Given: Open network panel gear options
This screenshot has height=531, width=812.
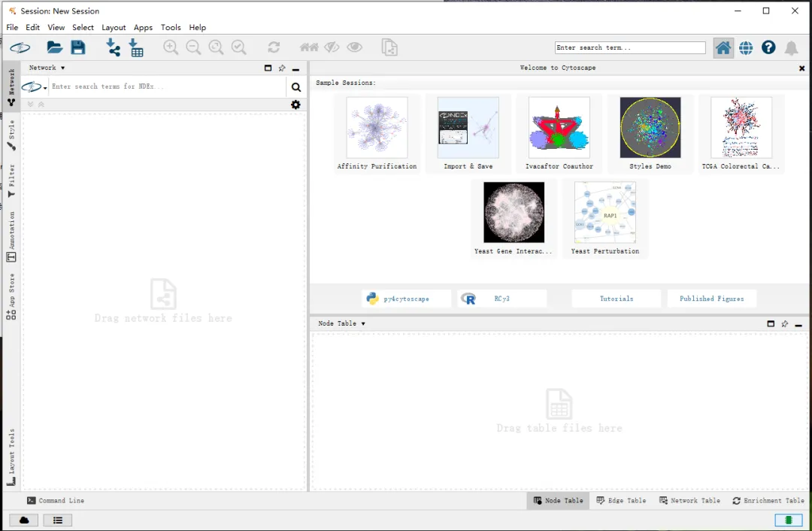Looking at the screenshot, I should tap(295, 105).
